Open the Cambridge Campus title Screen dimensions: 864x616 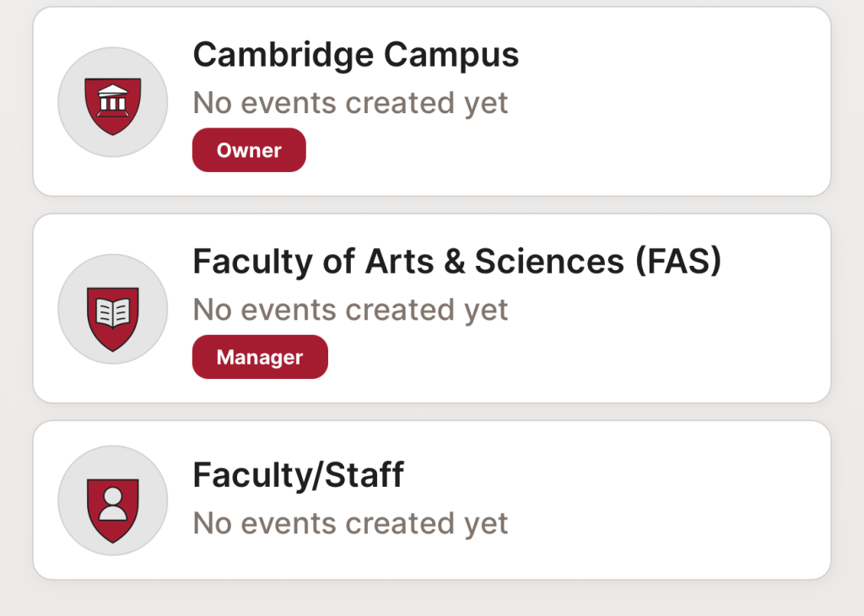click(355, 55)
